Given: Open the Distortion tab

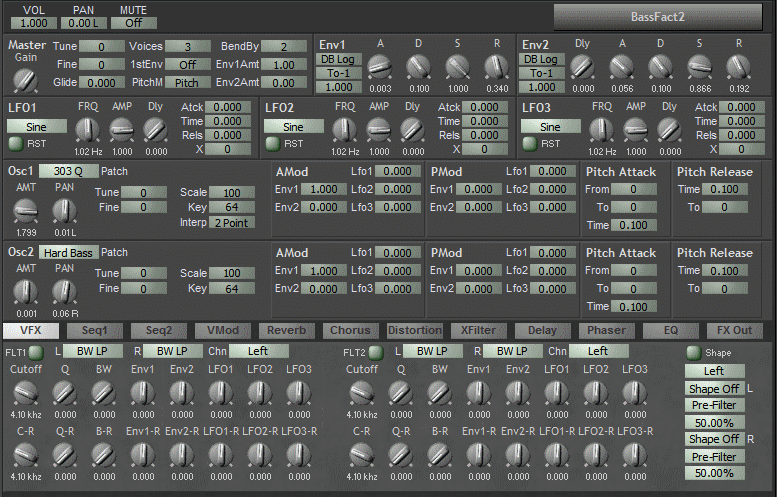Looking at the screenshot, I should (415, 331).
